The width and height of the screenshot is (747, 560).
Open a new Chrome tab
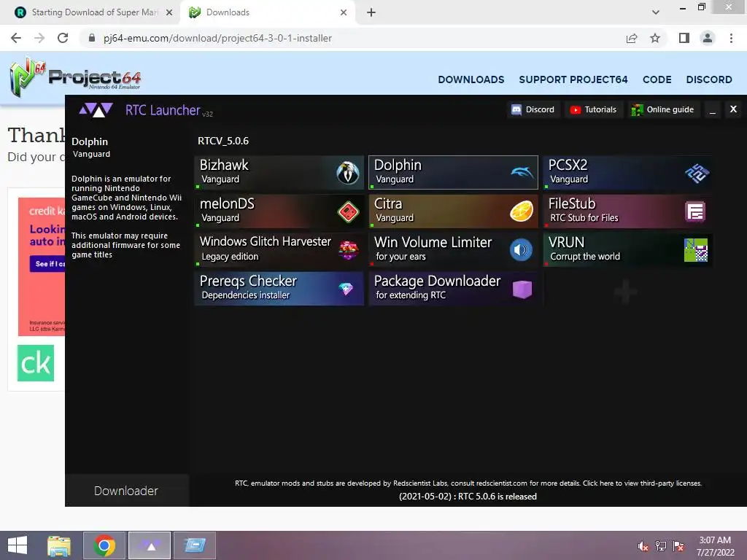click(x=371, y=12)
